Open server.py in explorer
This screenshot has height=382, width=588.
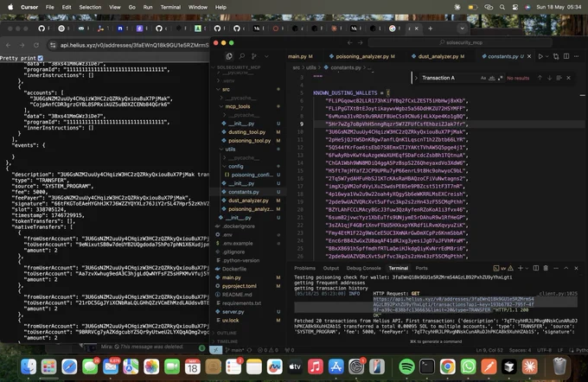pos(233,311)
